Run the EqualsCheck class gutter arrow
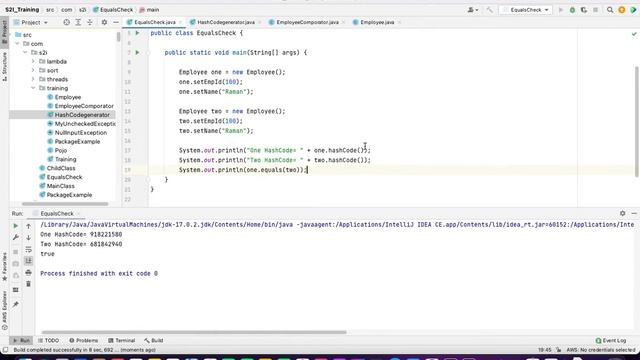640x360 pixels. click(x=138, y=33)
